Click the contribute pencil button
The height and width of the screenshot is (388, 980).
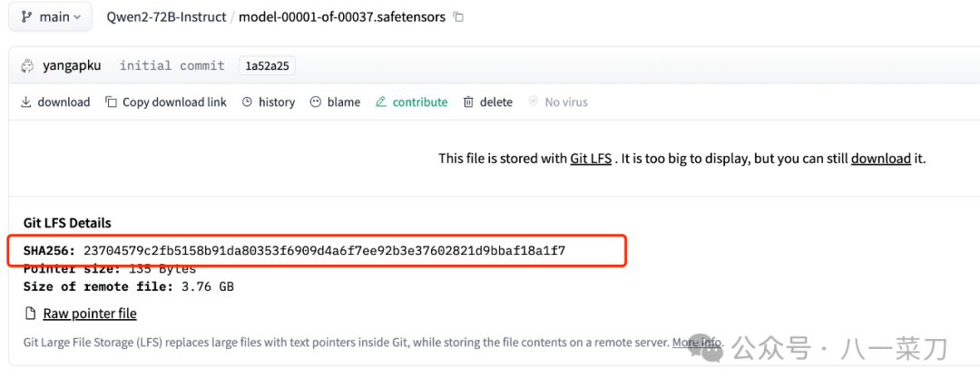tap(412, 102)
